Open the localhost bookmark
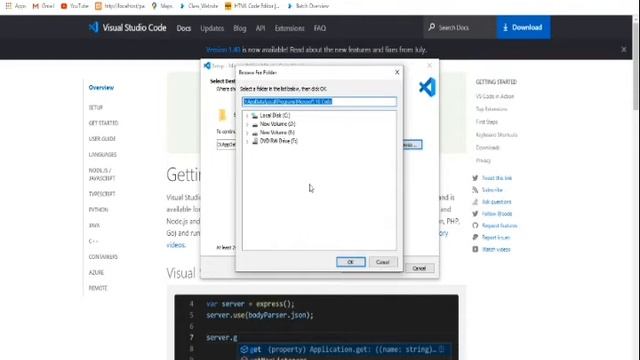Image resolution: width=640 pixels, height=360 pixels. tap(120, 6)
